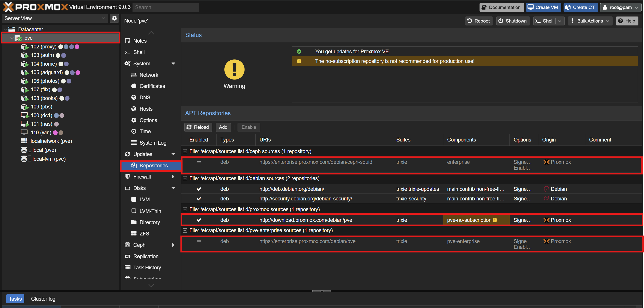This screenshot has width=644, height=308.
Task: Click the Reload repositories button
Action: pyautogui.click(x=198, y=127)
